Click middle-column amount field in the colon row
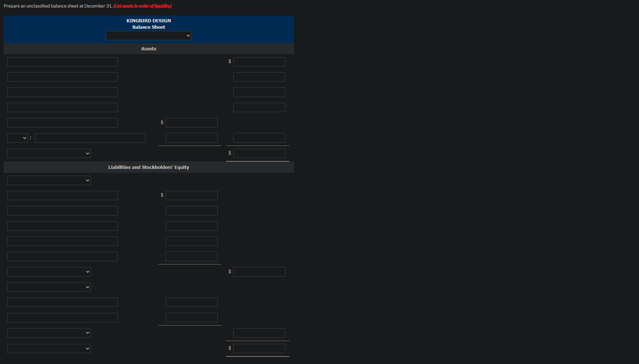Viewport: 639px width, 364px height. coord(192,138)
